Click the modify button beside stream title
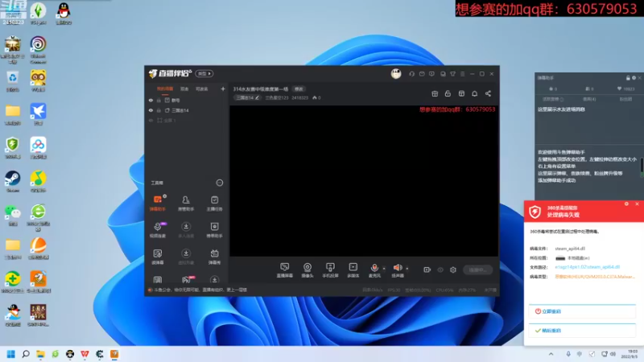 [x=299, y=88]
